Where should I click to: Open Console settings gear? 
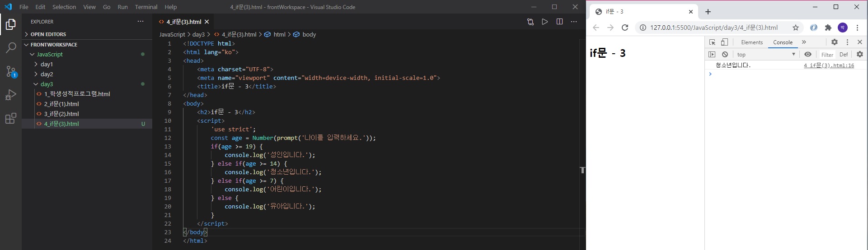(860, 54)
